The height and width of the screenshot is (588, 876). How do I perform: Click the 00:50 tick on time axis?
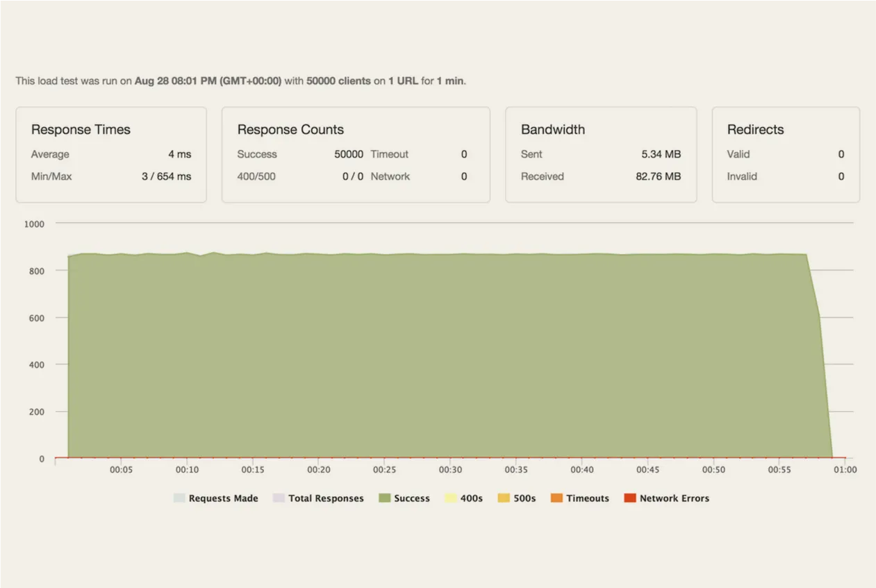click(713, 470)
